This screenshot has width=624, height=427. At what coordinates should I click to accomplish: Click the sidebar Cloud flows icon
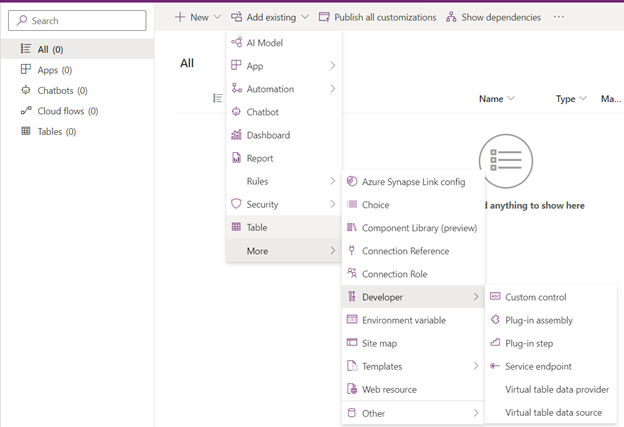pyautogui.click(x=26, y=111)
